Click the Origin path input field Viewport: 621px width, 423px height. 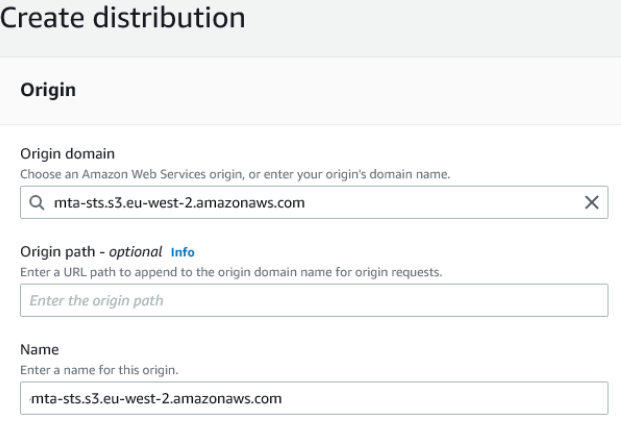click(314, 300)
